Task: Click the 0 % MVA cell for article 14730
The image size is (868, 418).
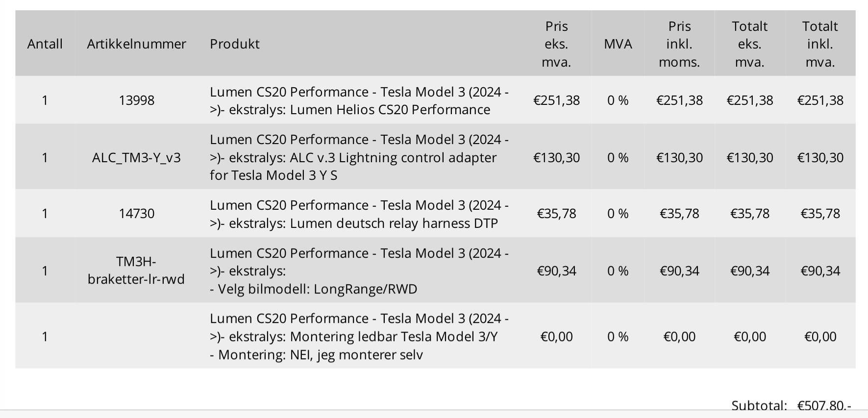Action: pyautogui.click(x=618, y=214)
